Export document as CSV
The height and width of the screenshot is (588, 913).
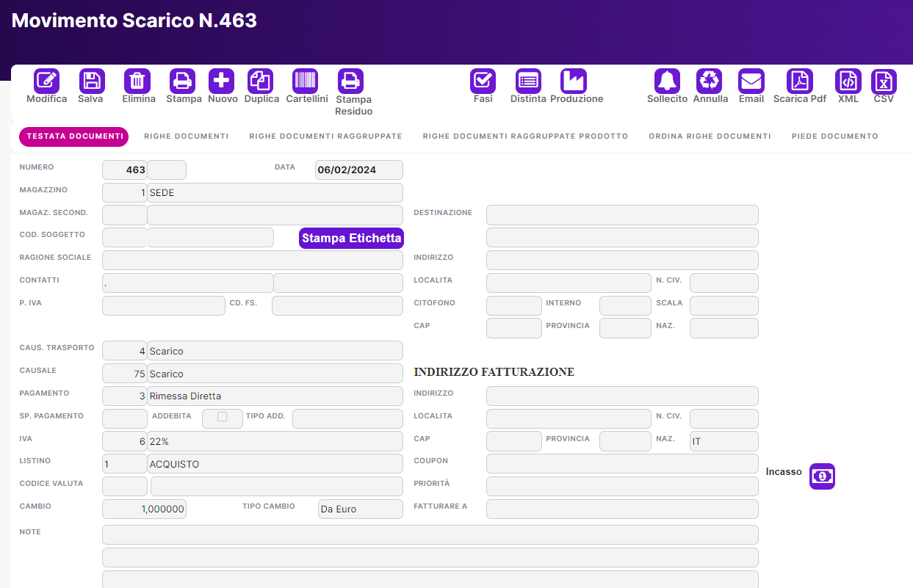884,81
